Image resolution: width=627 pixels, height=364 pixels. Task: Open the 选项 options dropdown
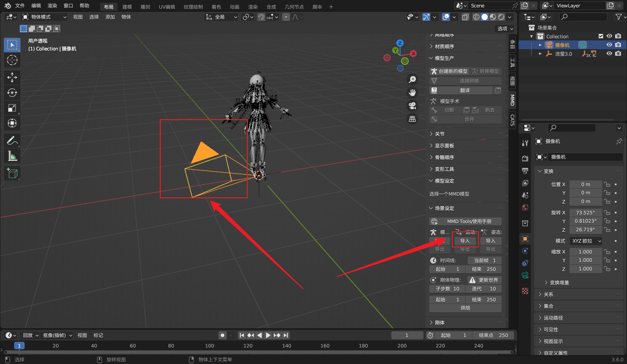[x=505, y=28]
